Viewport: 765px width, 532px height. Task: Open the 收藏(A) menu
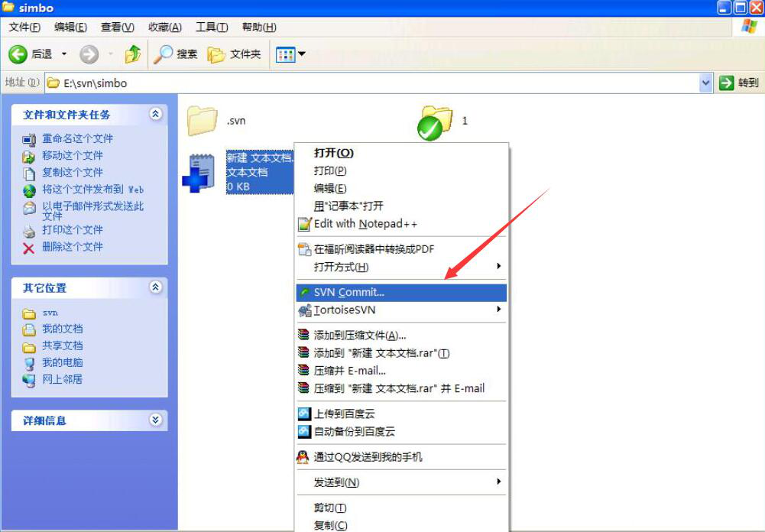click(165, 28)
